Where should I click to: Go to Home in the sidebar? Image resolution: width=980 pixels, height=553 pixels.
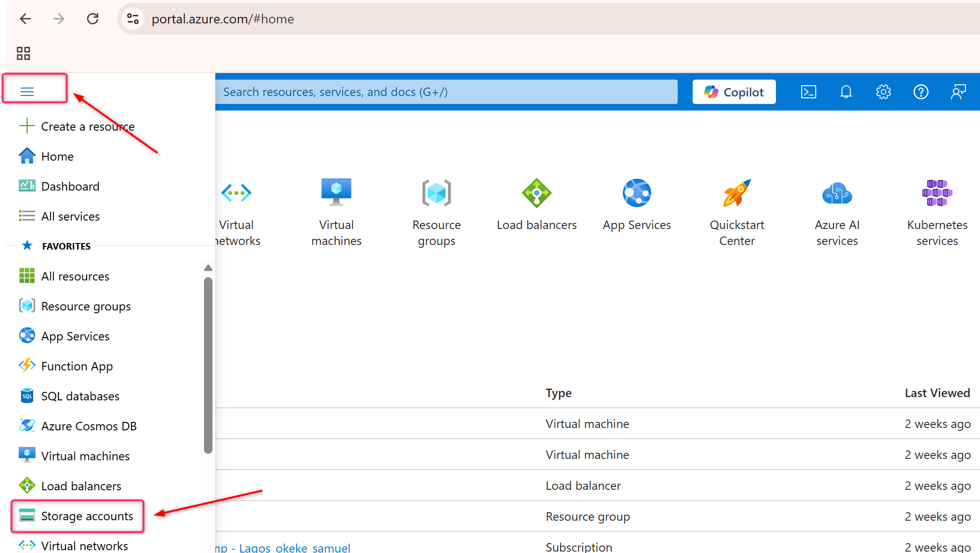(x=46, y=156)
